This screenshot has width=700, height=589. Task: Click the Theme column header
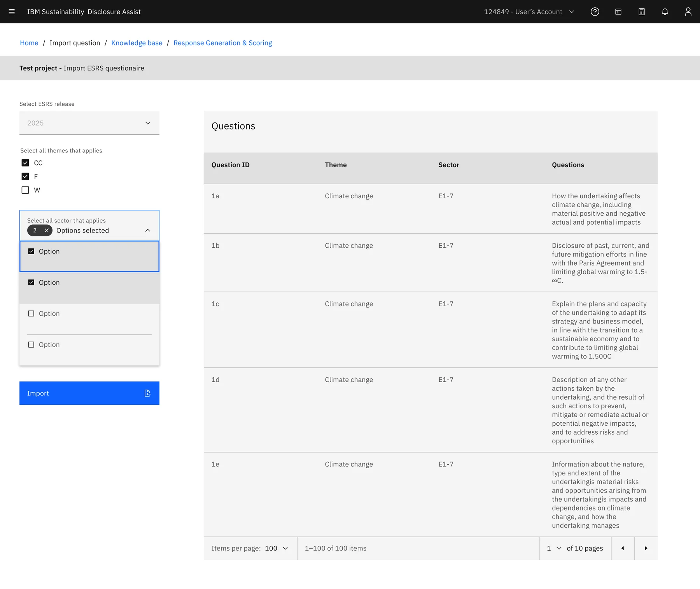336,165
